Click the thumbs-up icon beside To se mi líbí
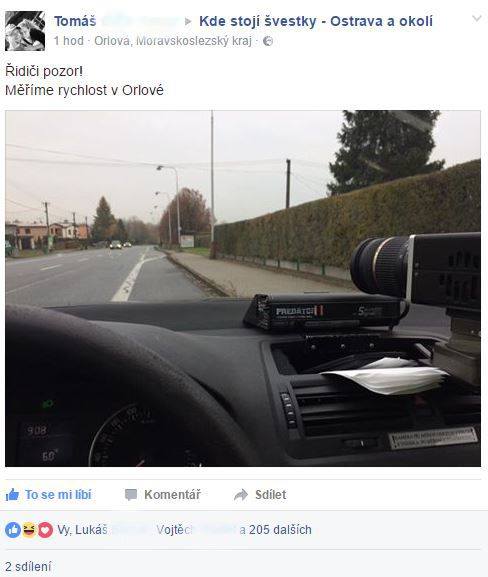The width and height of the screenshot is (488, 577). coord(12,495)
